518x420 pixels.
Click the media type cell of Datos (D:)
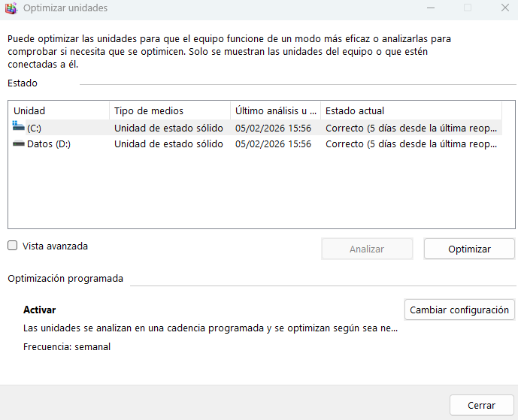168,144
